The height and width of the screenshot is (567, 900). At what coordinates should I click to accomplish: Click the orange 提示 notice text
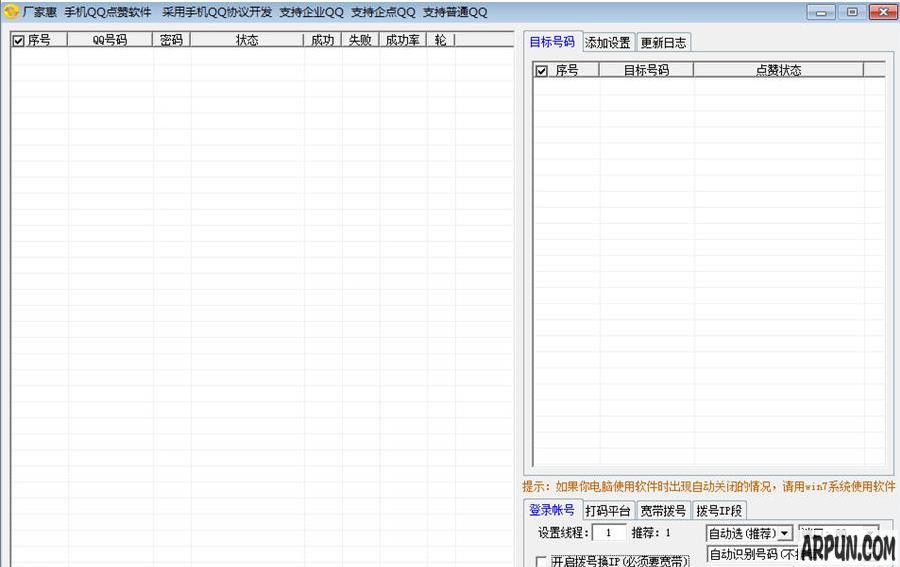tap(709, 487)
